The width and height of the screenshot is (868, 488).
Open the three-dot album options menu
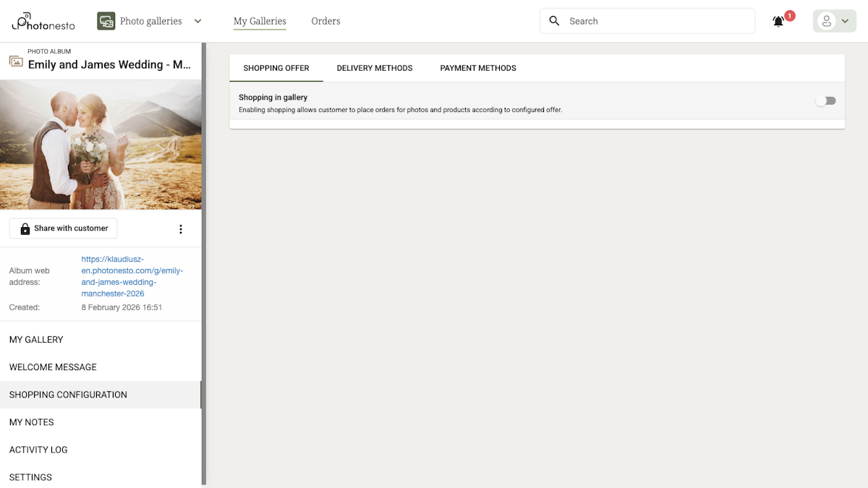tap(181, 228)
